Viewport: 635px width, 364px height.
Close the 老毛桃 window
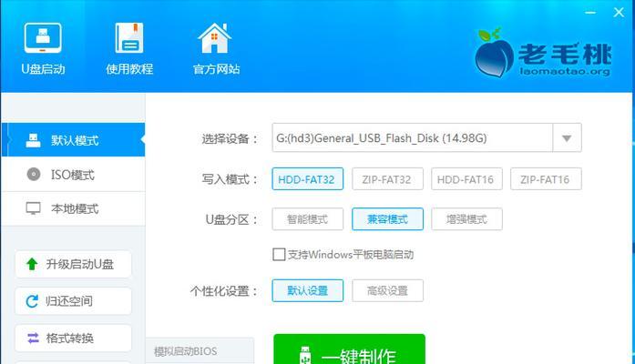click(x=619, y=13)
